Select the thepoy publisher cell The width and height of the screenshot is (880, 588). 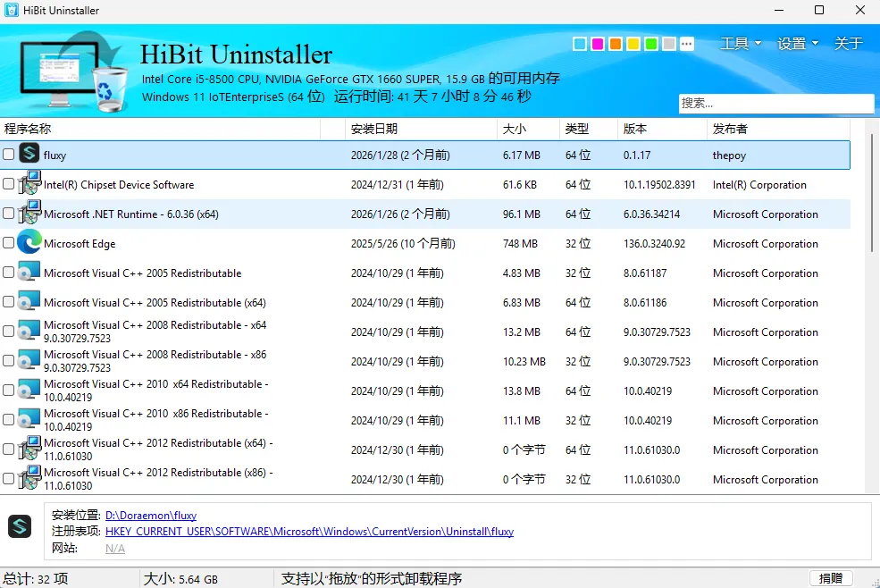[x=729, y=155]
